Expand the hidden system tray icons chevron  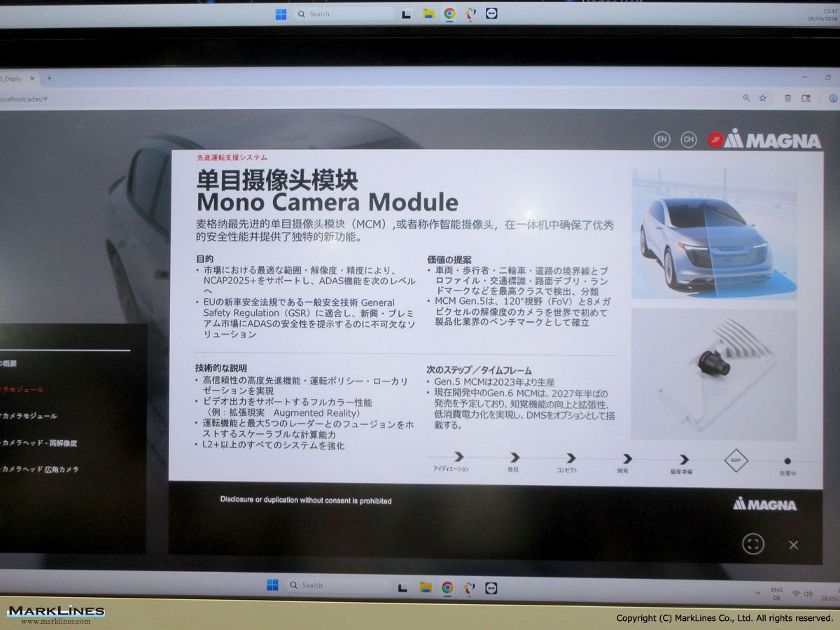tap(757, 593)
